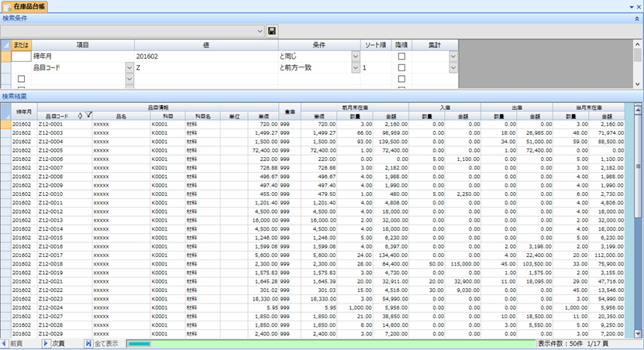
Task: Click the value field containing Z
Action: coord(206,67)
